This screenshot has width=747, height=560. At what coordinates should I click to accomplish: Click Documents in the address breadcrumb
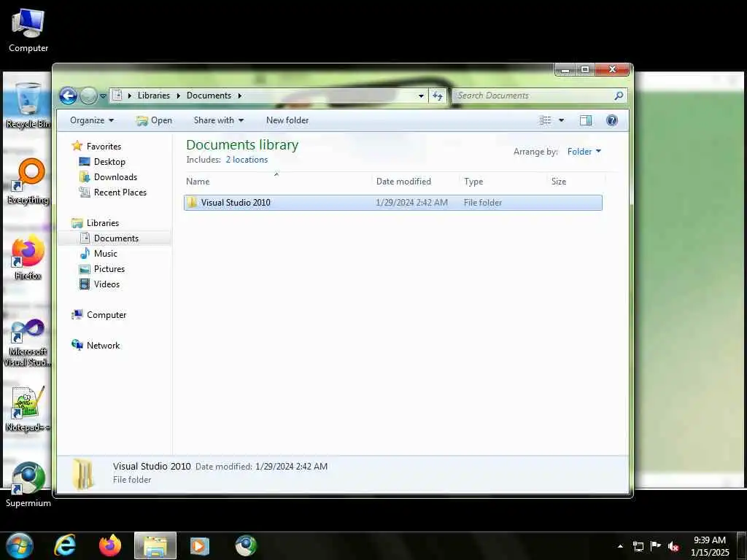pyautogui.click(x=209, y=96)
